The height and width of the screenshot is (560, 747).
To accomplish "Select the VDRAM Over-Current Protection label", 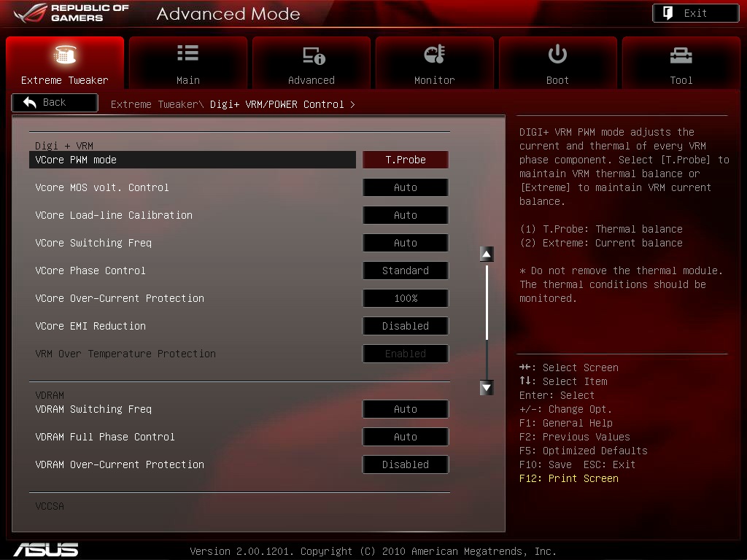I will [x=120, y=464].
